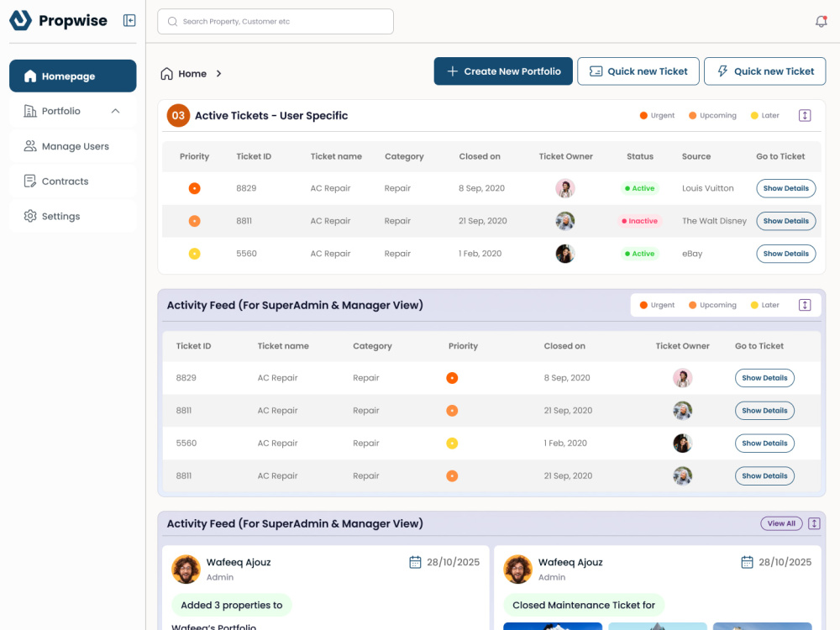Filter Activity Feed by Upcoming
This screenshot has height=630, width=840.
tap(712, 306)
